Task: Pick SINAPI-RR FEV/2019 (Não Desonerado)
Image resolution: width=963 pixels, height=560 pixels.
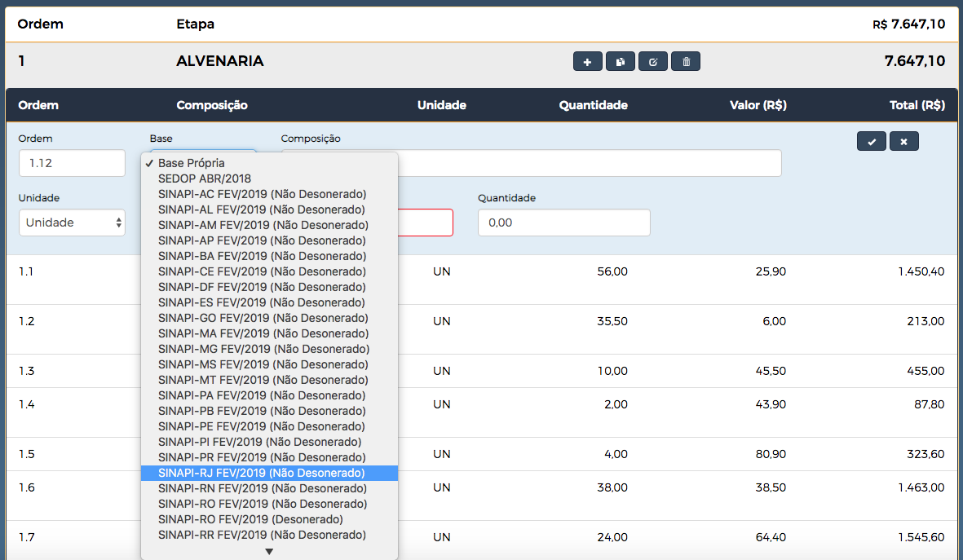Action: [270, 535]
